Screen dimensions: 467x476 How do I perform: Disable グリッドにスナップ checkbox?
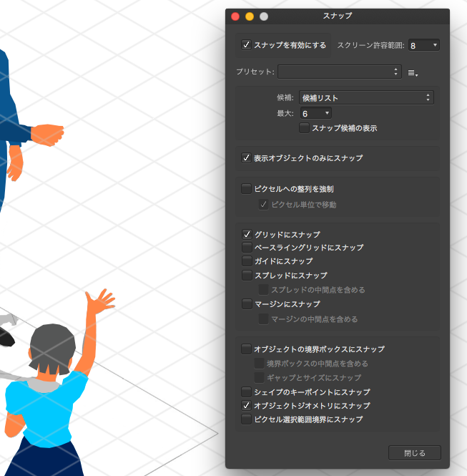point(247,234)
